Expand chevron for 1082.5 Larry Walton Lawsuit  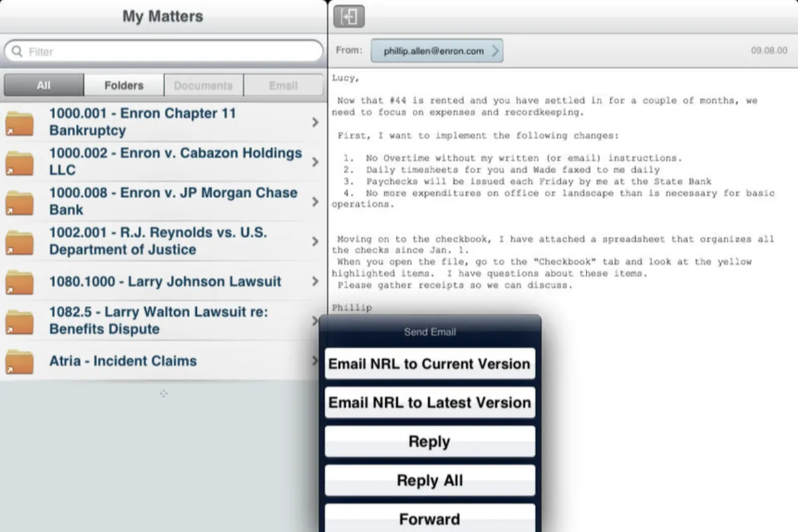click(x=315, y=321)
